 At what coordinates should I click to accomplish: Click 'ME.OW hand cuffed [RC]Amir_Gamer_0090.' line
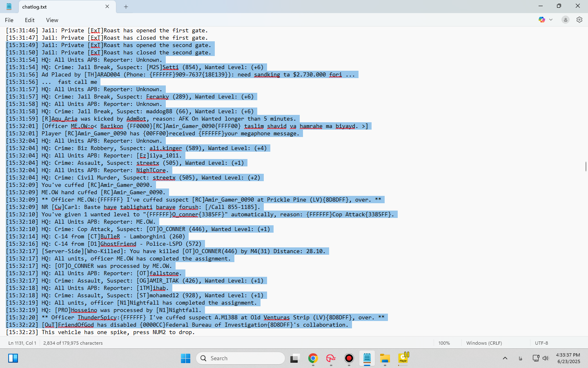point(86,192)
